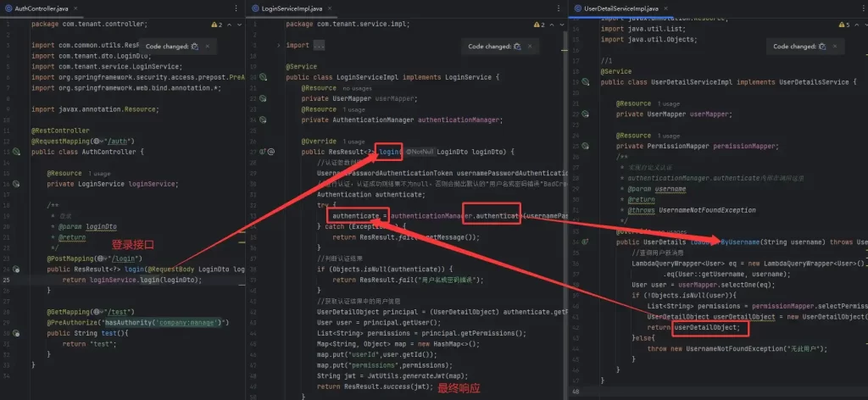Expand the folded import block in LoginServiceImpl

click(x=319, y=46)
